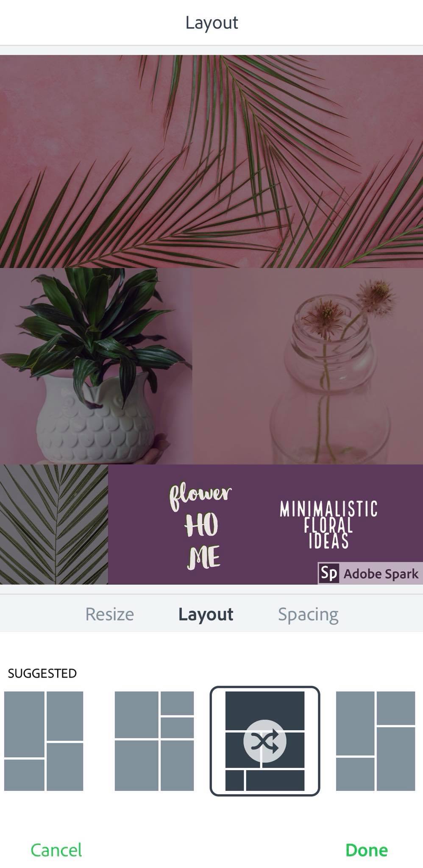Choose the second suggested five-cell layout
This screenshot has height=868, width=423.
pos(154,741)
